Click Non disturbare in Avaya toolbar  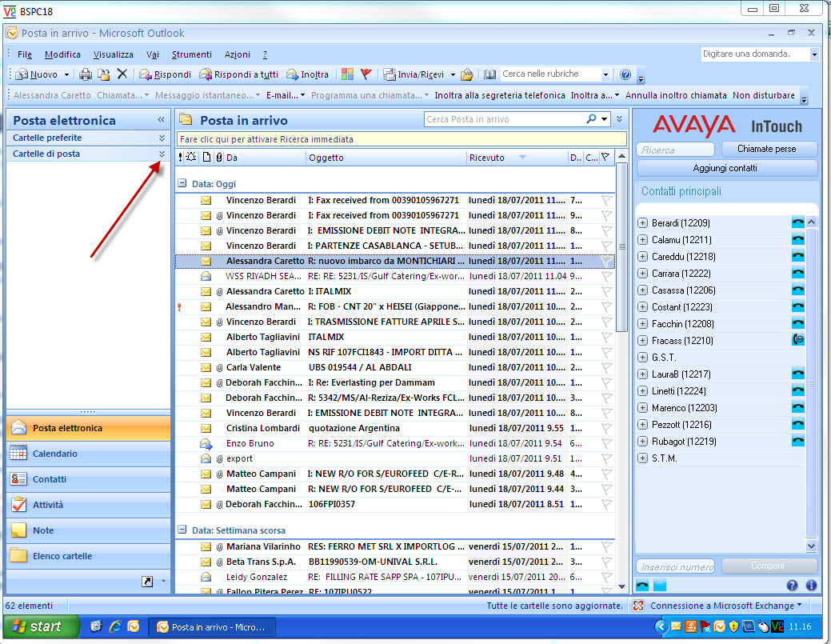[764, 95]
